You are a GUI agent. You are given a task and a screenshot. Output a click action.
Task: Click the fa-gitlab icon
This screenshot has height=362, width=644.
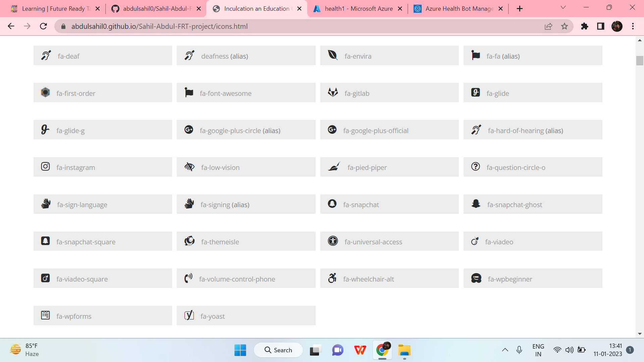[332, 92]
